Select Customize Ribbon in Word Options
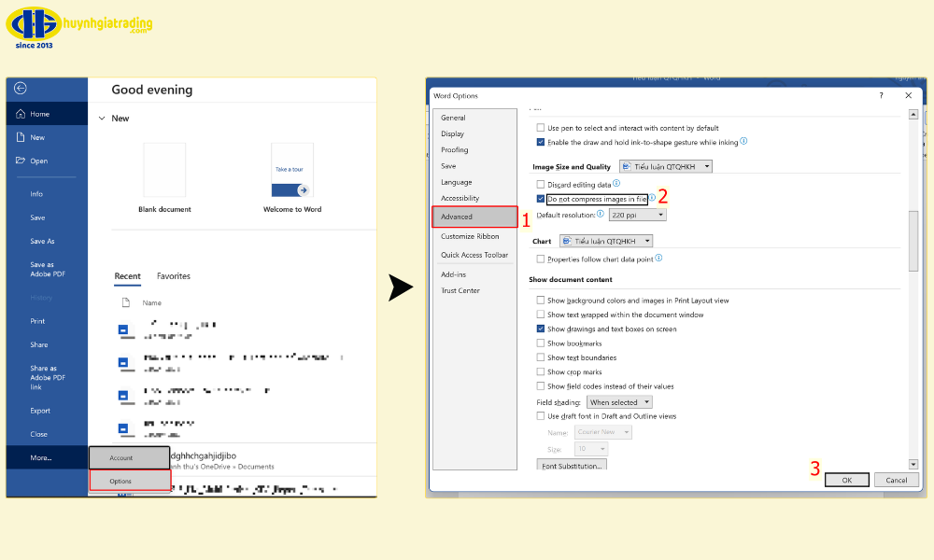Screen dimensions: 934x560 (470, 236)
